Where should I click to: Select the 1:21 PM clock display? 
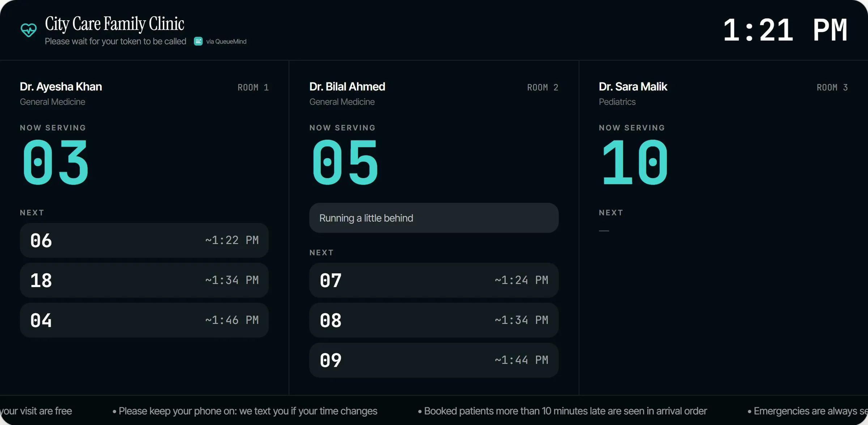click(x=785, y=30)
